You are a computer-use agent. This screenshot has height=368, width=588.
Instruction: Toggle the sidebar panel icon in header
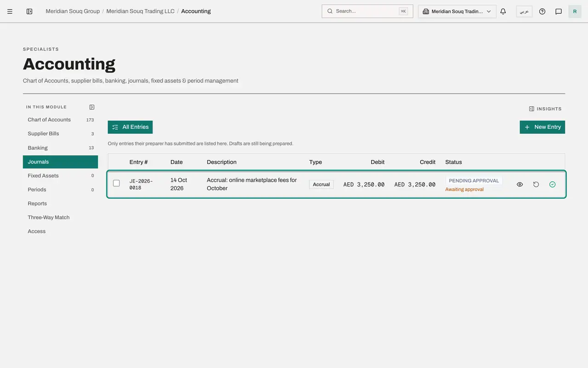[x=29, y=11]
